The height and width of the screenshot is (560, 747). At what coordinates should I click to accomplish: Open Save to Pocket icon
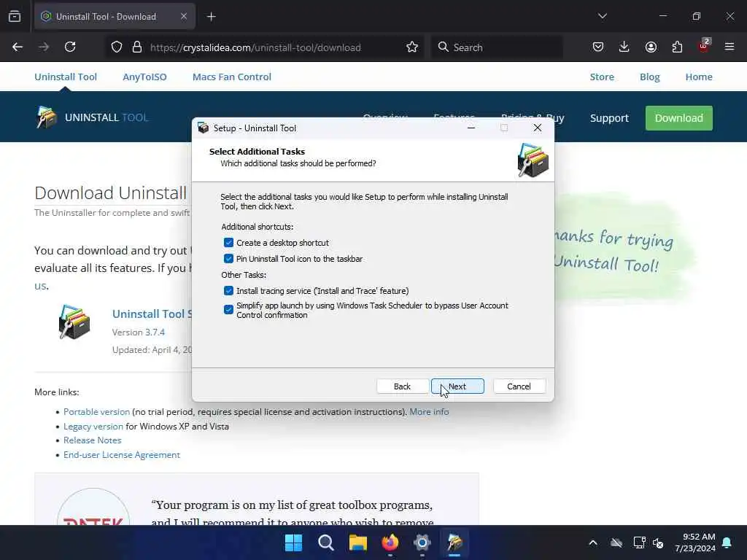[x=598, y=47]
